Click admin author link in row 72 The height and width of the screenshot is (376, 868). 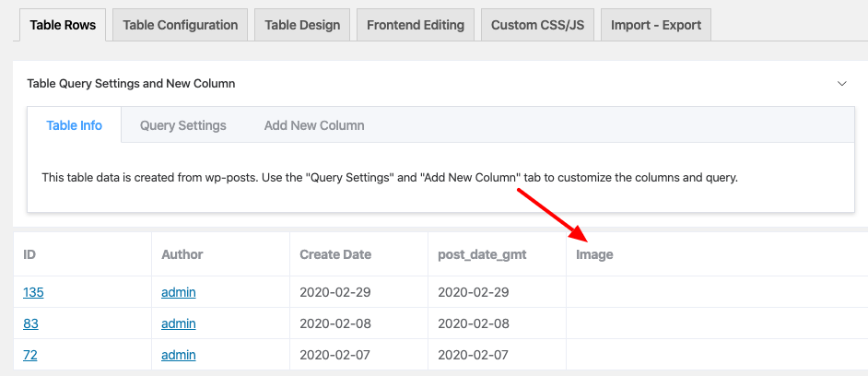(x=179, y=355)
